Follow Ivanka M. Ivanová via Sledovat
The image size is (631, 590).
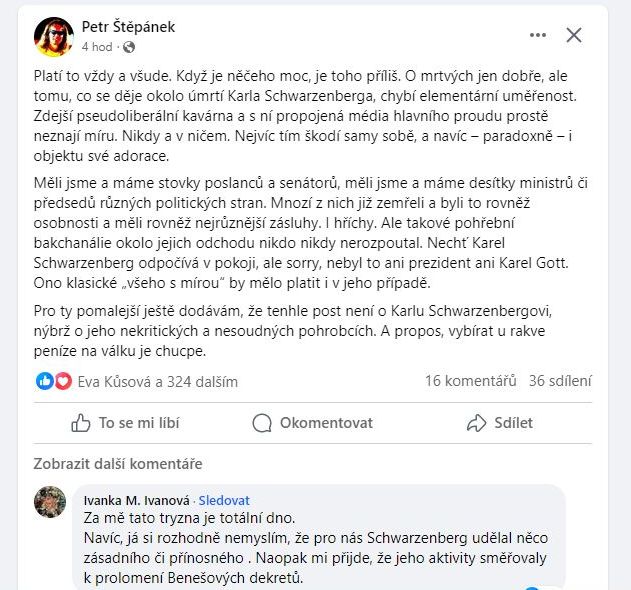224,500
